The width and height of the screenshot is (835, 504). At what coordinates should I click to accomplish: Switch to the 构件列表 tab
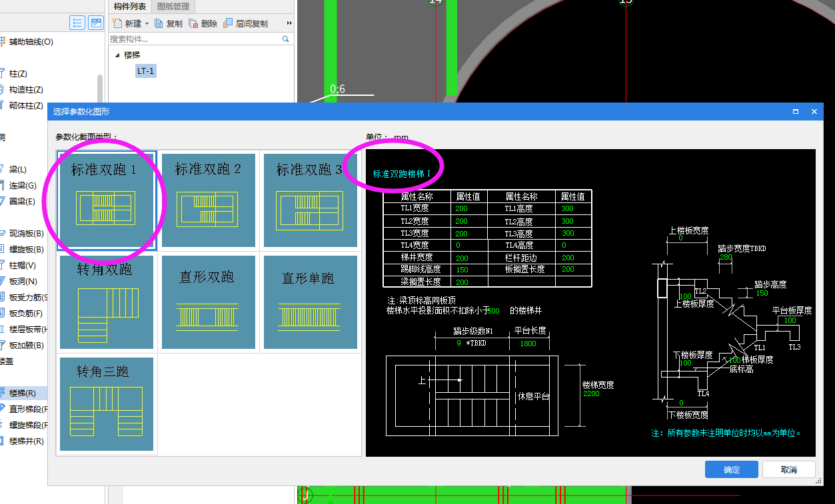tap(129, 7)
